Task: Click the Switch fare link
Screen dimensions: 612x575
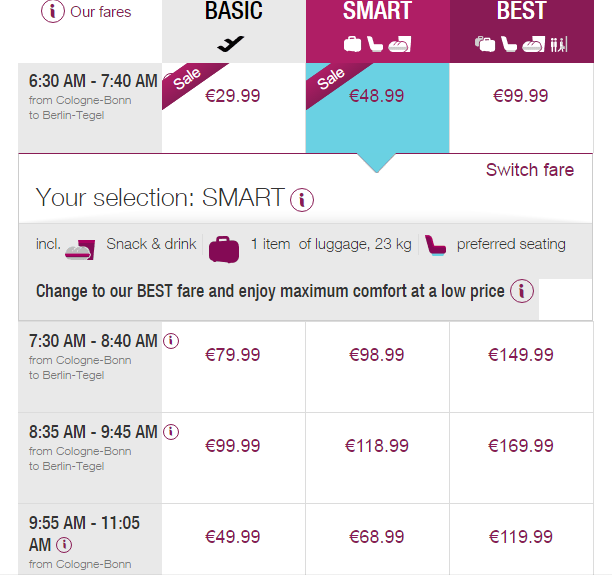Action: point(529,170)
